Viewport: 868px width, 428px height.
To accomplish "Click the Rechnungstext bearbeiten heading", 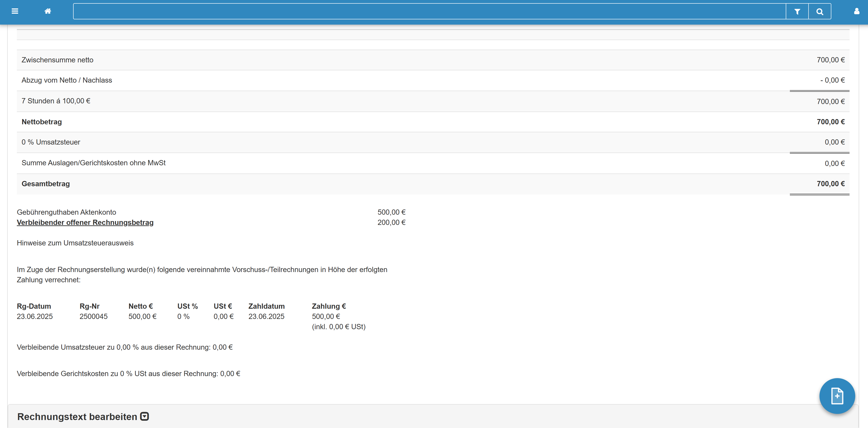I will click(77, 417).
